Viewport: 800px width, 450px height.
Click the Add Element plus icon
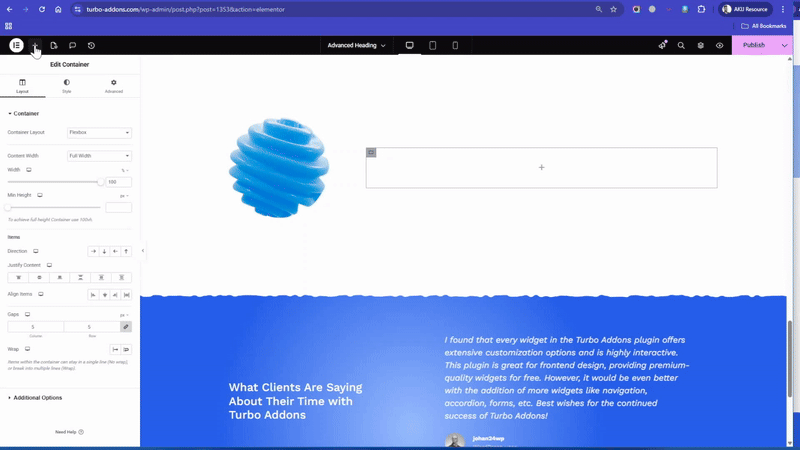tap(35, 45)
